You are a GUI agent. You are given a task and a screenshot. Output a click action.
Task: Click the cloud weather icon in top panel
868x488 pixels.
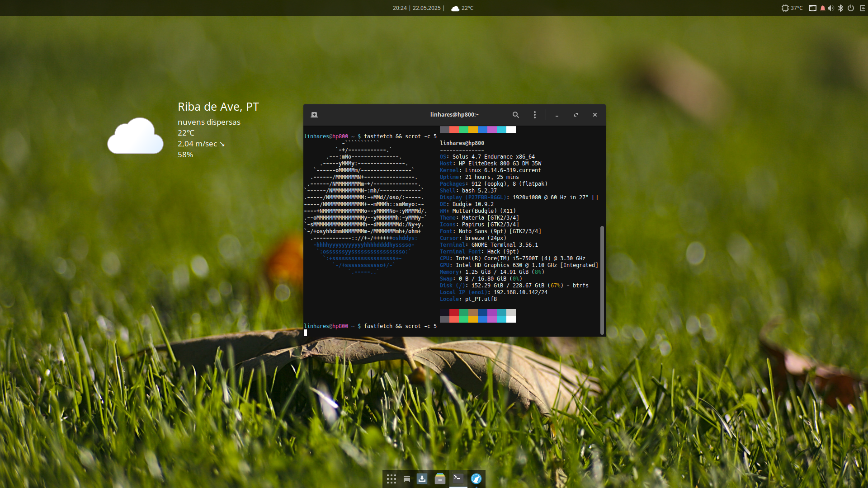click(455, 9)
